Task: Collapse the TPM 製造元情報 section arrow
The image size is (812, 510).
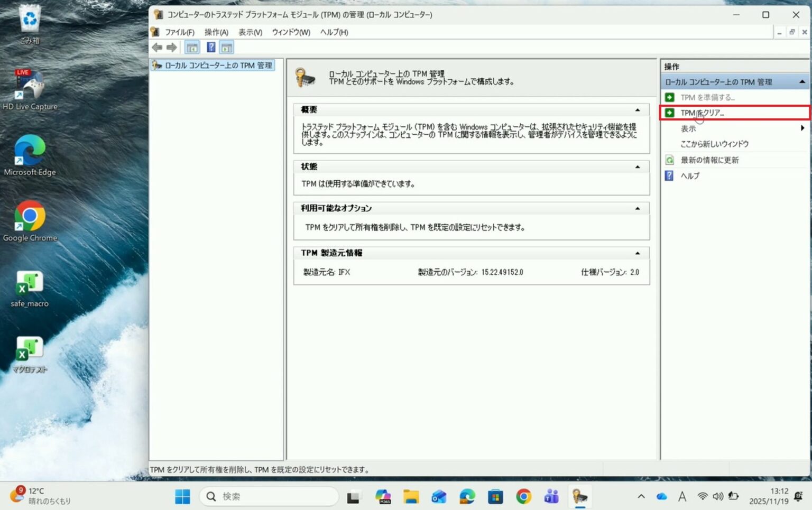Action: (638, 253)
